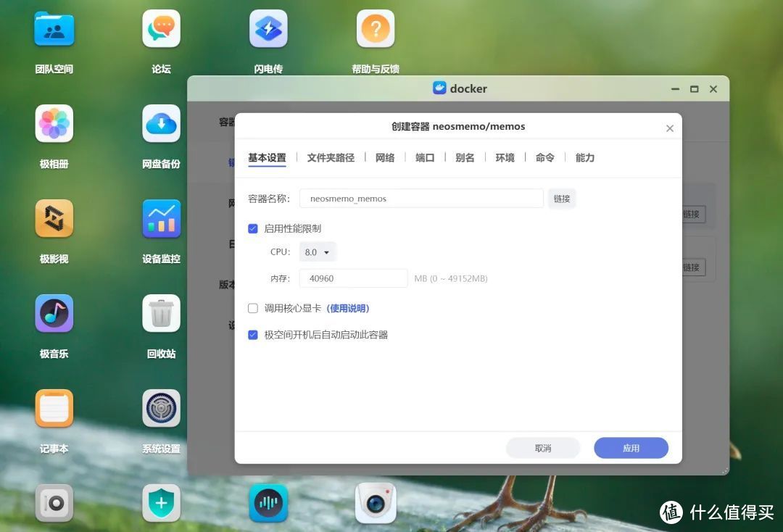Edit the 内存 memory limit field
The width and height of the screenshot is (783, 532).
tap(353, 278)
